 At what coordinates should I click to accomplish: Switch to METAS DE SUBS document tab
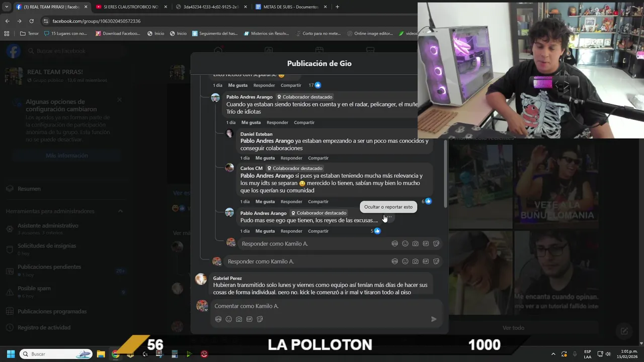tap(291, 7)
